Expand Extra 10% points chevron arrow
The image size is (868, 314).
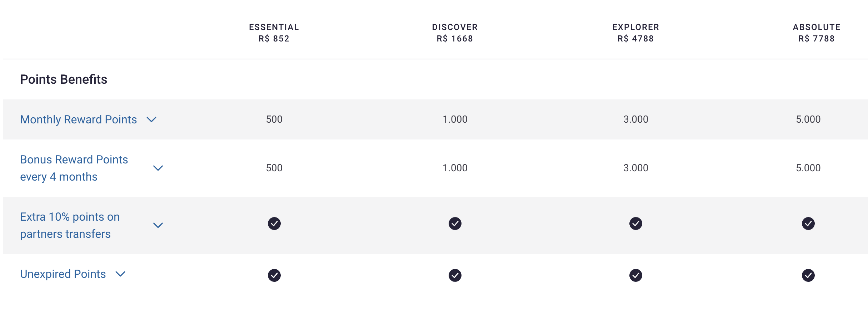point(158,225)
